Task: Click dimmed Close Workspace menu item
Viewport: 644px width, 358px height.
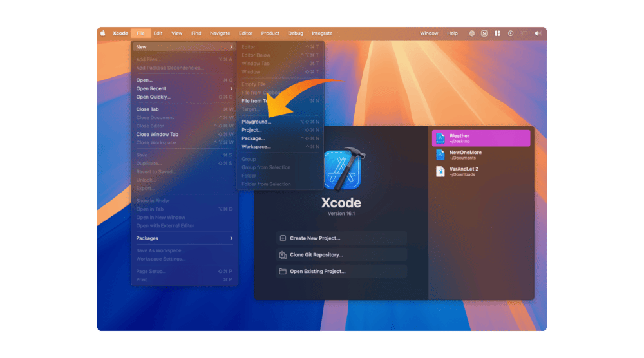Action: (184, 142)
